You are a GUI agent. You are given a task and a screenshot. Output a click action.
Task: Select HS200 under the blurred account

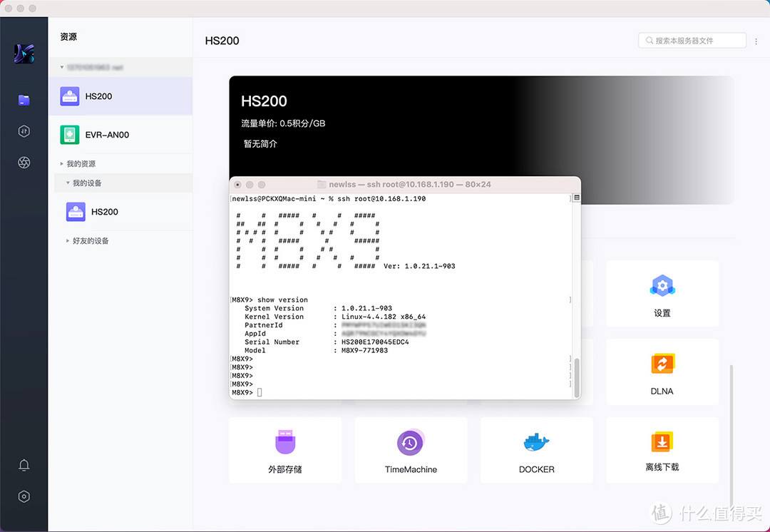[120, 96]
